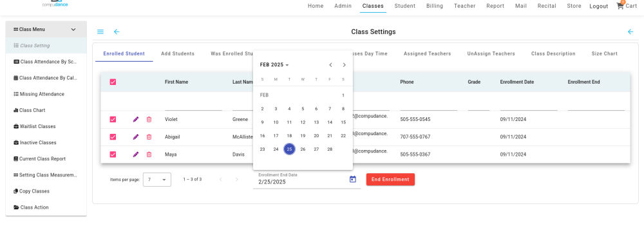Edit Abigail McAllister's row with pencil icon
The height and width of the screenshot is (235, 644).
pos(136,136)
